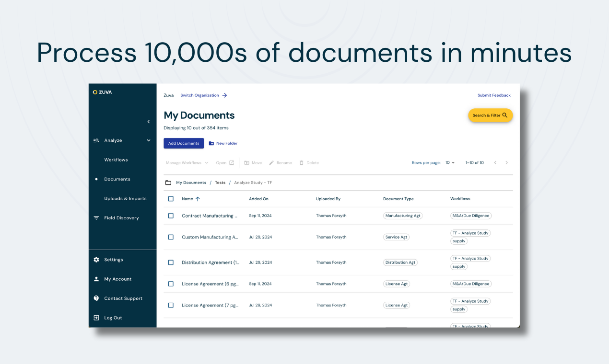Click the Zuva logo in sidebar
The image size is (609, 364).
coord(102,92)
